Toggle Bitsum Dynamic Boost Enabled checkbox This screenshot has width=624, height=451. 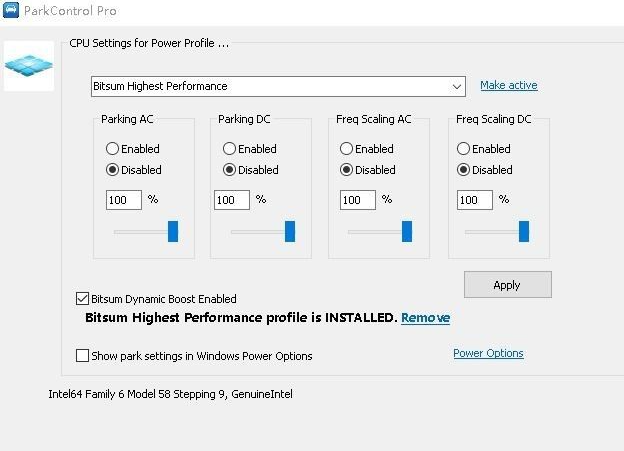pyautogui.click(x=83, y=298)
